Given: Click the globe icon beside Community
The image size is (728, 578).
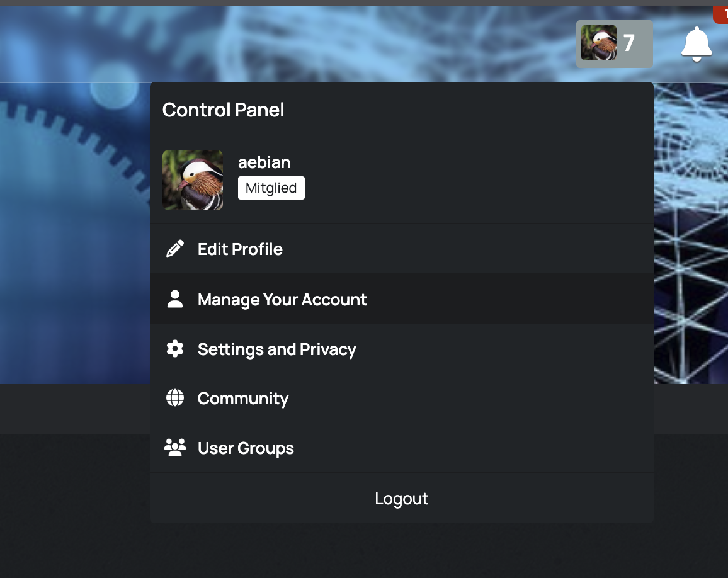Looking at the screenshot, I should tap(174, 398).
